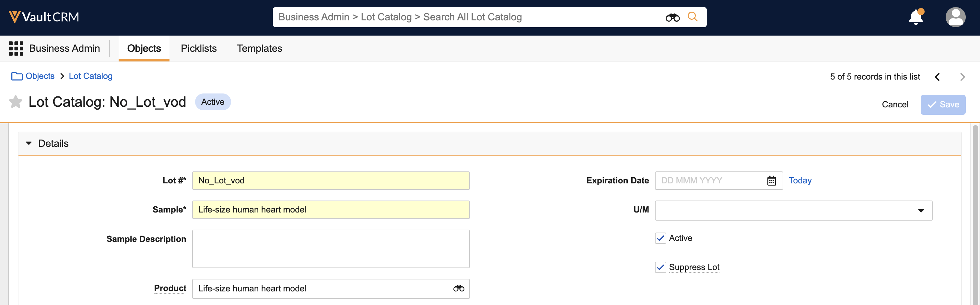Click the Cancel button
The image size is (980, 305).
(895, 105)
